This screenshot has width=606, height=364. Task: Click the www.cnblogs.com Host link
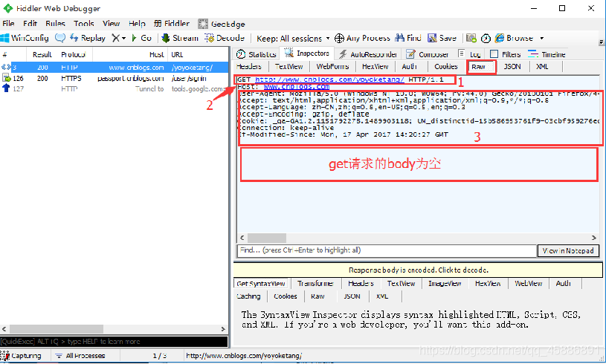297,86
